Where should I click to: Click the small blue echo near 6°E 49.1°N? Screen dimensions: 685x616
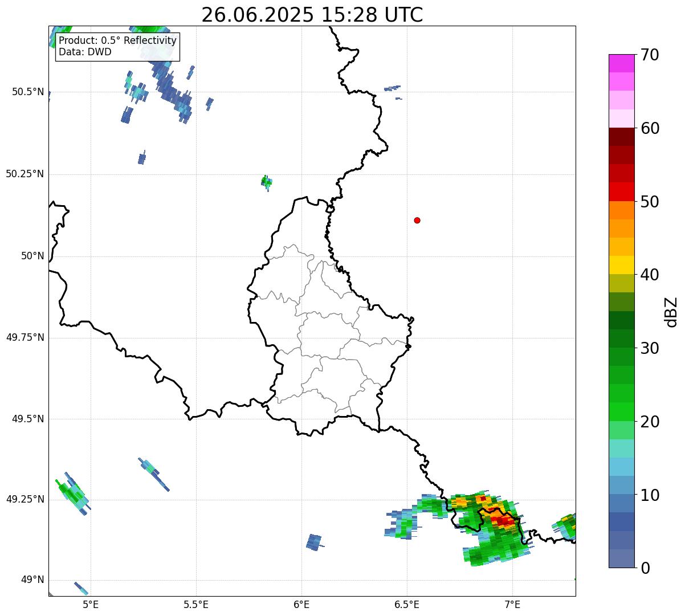314,542
